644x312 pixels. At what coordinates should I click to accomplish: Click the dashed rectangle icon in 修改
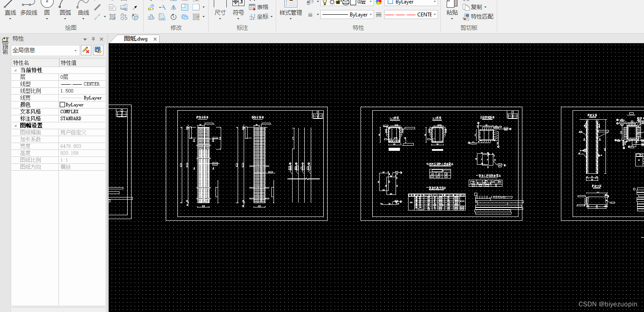click(x=196, y=7)
